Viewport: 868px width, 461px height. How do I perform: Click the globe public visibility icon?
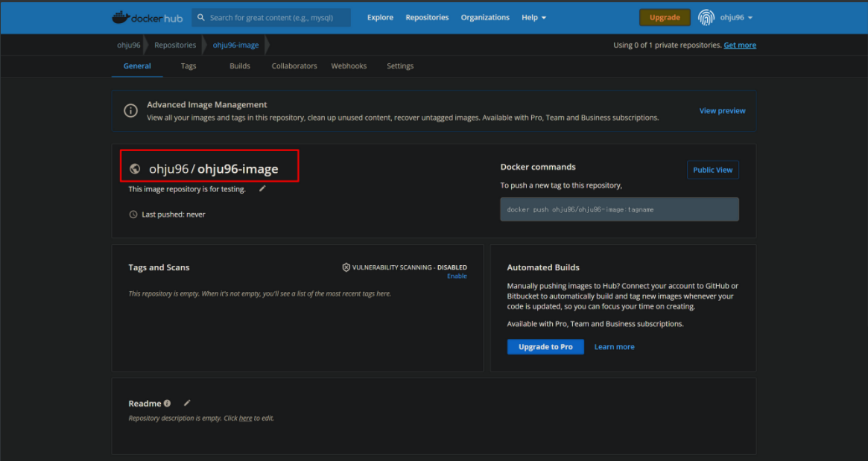(135, 169)
